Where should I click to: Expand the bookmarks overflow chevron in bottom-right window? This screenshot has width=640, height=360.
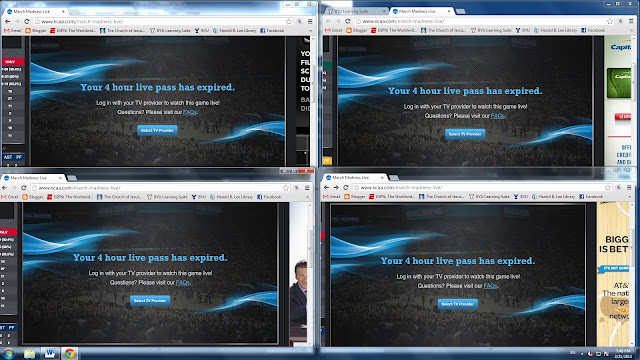(x=629, y=196)
